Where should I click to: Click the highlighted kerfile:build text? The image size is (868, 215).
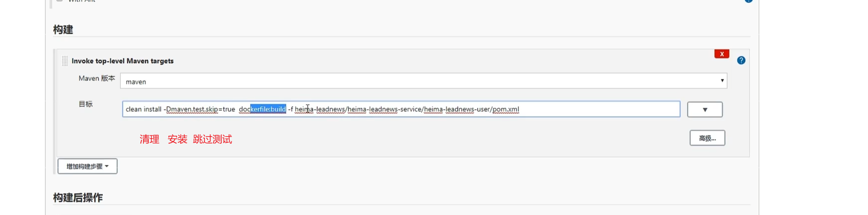(x=268, y=109)
